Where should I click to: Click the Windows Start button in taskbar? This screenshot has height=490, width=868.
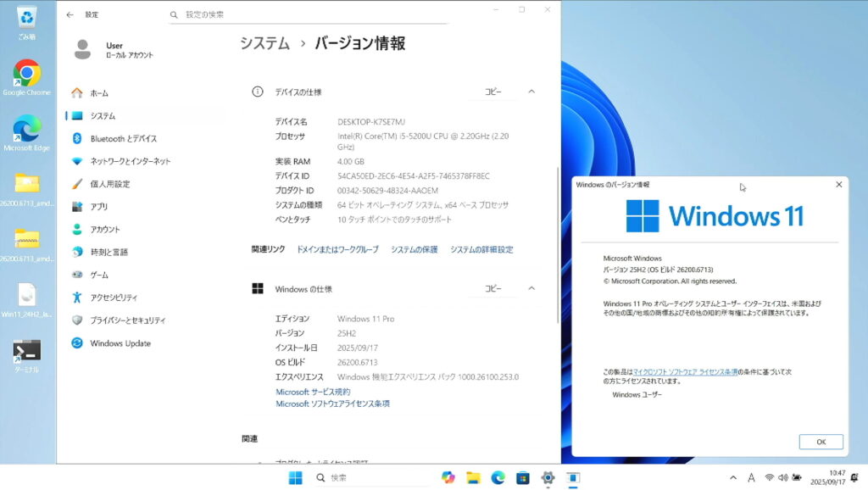coord(295,477)
